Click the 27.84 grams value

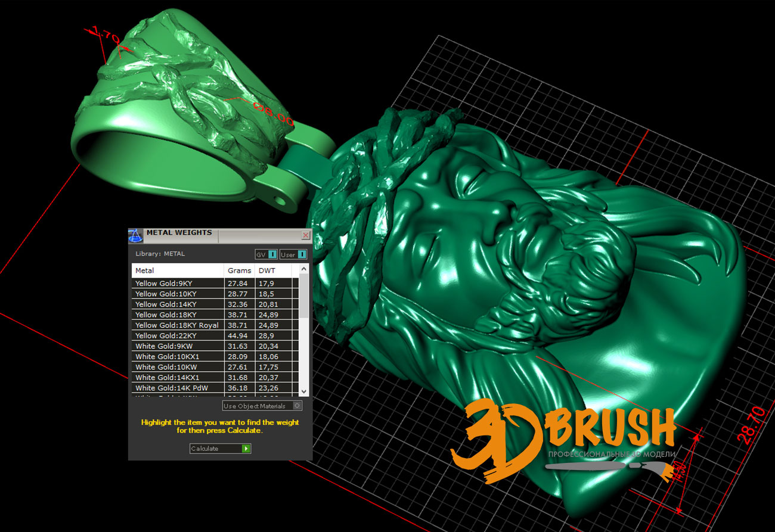[x=237, y=284]
